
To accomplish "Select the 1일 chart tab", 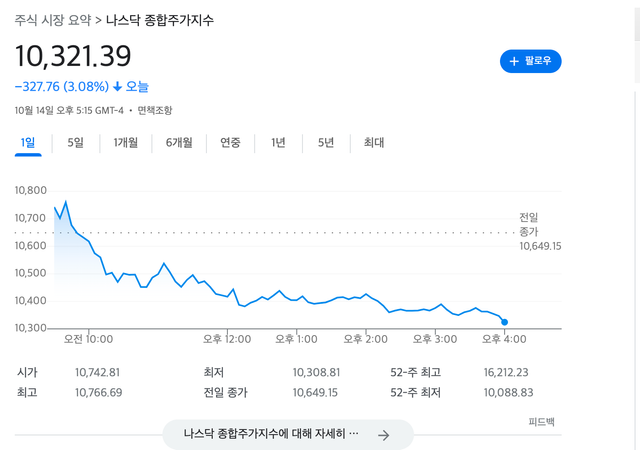I will coord(28,143).
